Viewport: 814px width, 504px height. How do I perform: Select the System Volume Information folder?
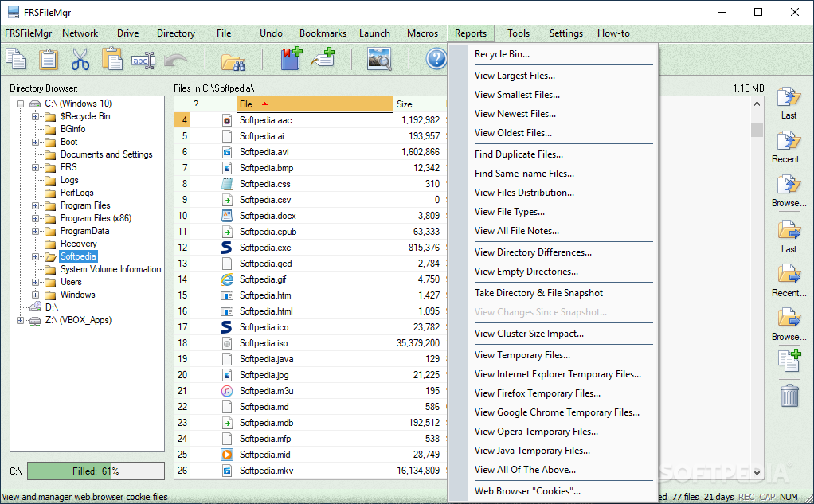[111, 269]
